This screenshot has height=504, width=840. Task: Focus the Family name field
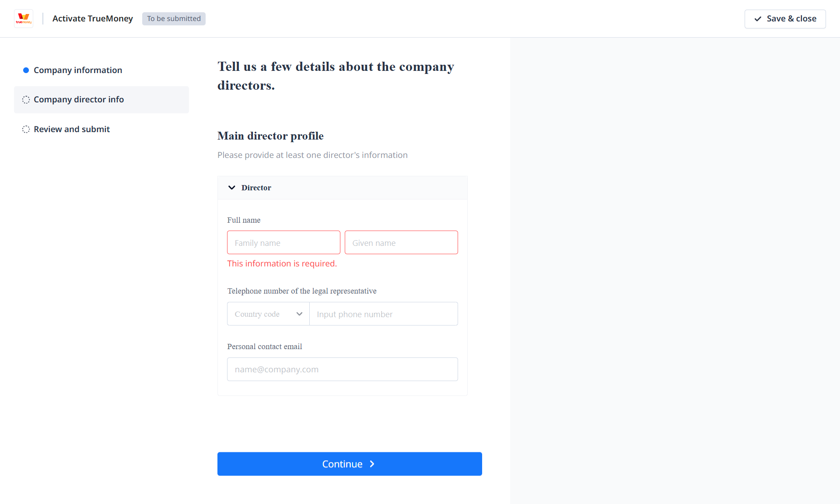coord(283,243)
